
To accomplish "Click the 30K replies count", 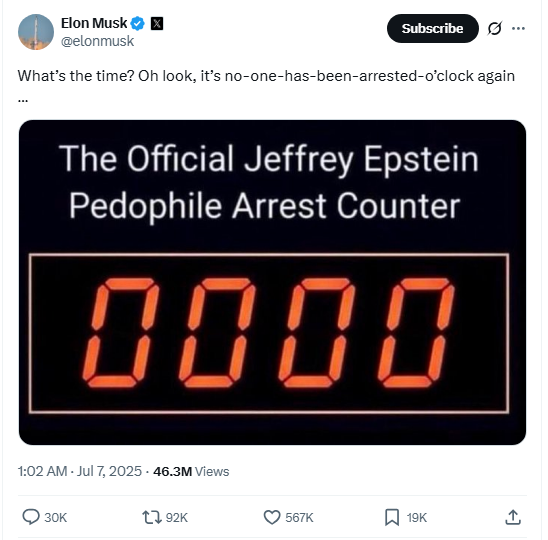I will (56, 518).
